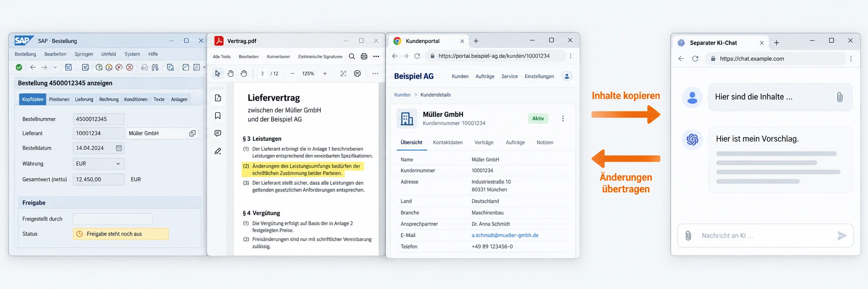Screen dimensions: 868x289
Task: Click the search magnifier in Vertrag.pdf window
Action: 352,57
